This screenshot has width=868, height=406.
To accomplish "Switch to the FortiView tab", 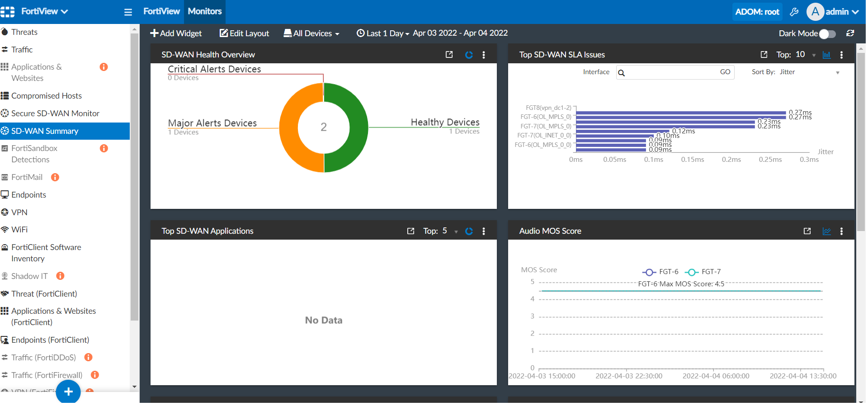I will [161, 11].
